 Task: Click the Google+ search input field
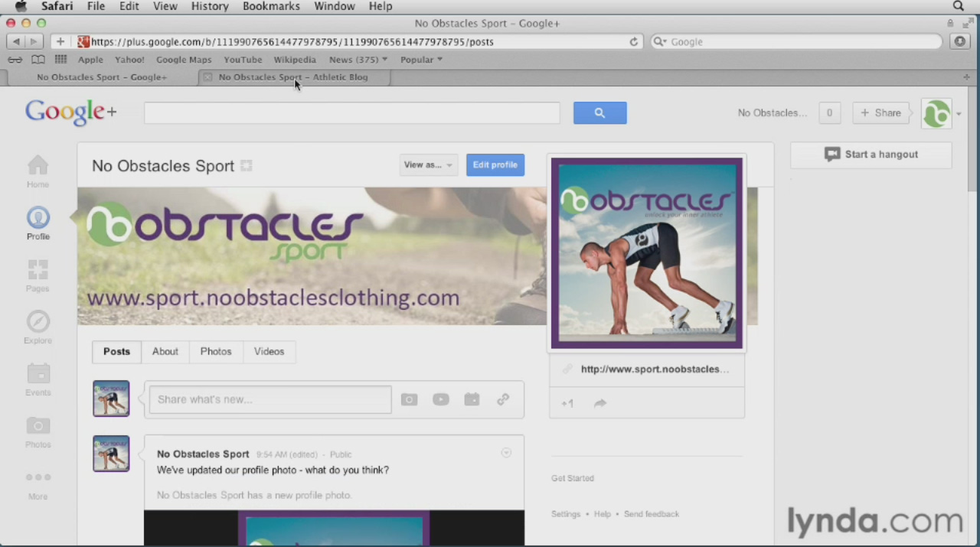[x=352, y=112]
